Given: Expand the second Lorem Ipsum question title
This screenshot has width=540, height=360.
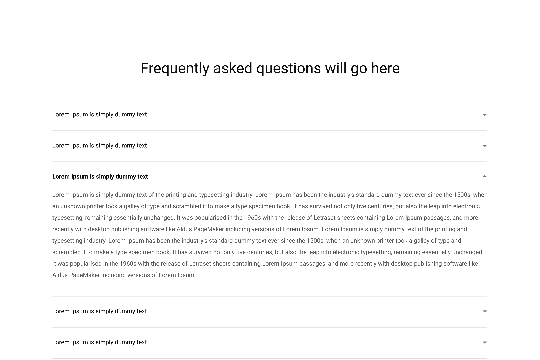Looking at the screenshot, I should [x=100, y=145].
